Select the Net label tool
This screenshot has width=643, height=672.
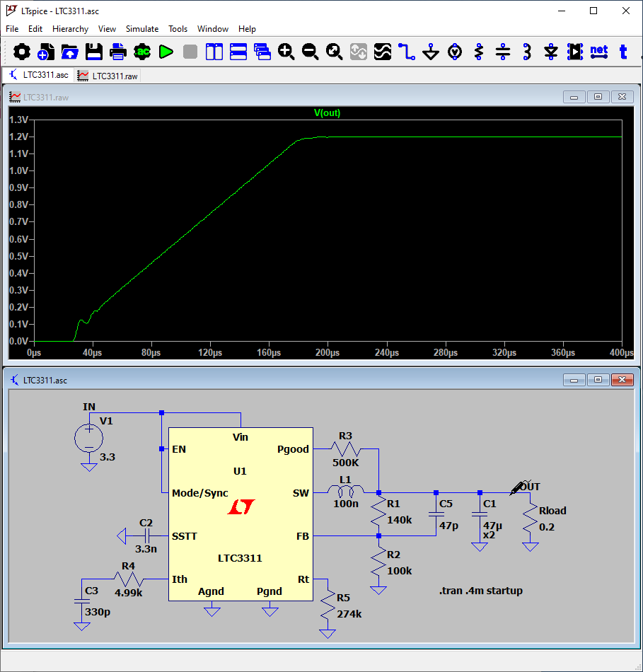click(x=599, y=52)
